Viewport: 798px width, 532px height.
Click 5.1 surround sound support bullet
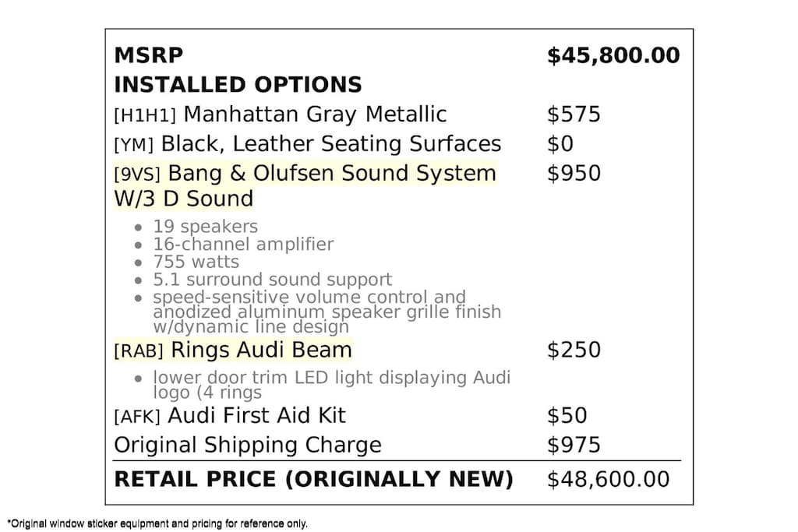(272, 280)
